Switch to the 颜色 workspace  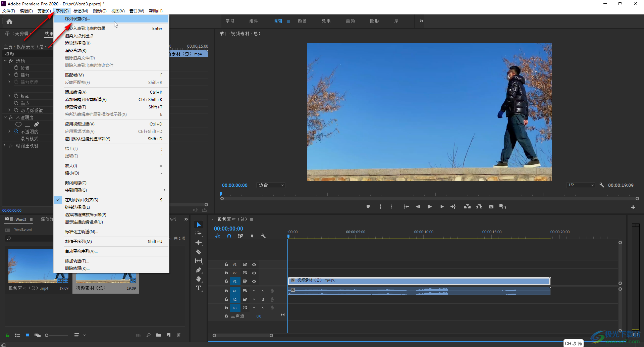point(302,21)
